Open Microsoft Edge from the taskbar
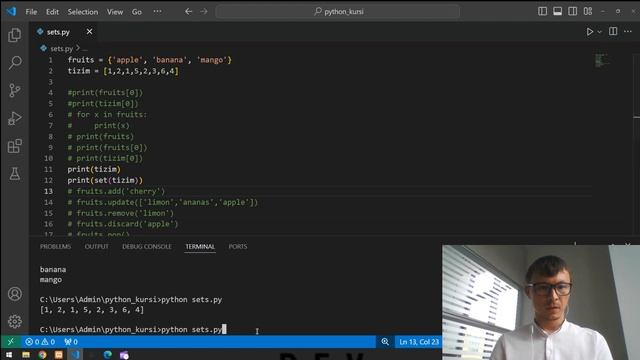Screen dimensions: 640x360 (x=108, y=355)
